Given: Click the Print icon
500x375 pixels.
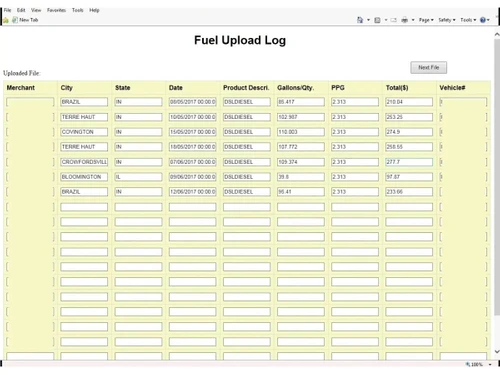Looking at the screenshot, I should click(x=405, y=20).
